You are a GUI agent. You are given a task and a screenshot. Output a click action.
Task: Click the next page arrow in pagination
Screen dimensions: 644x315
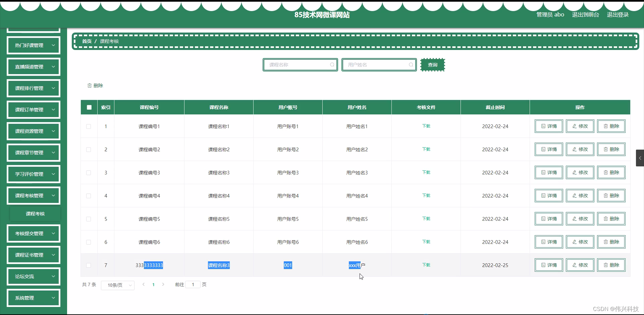[163, 284]
